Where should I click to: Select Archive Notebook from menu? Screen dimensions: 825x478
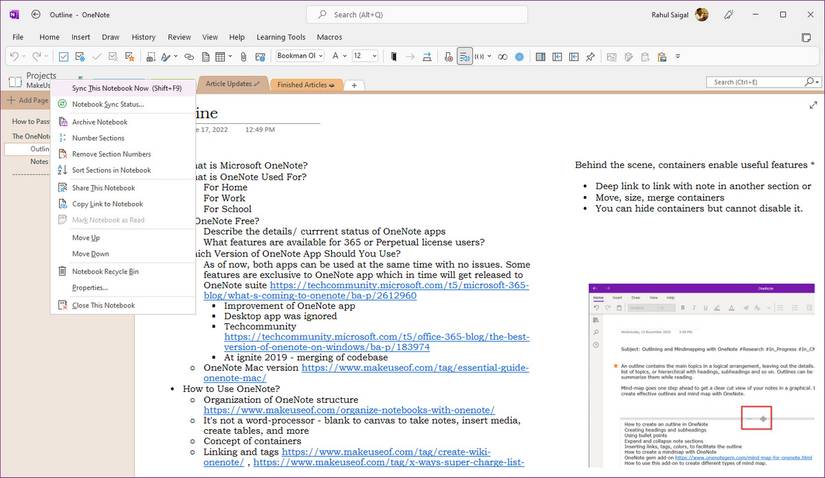pyautogui.click(x=123, y=122)
